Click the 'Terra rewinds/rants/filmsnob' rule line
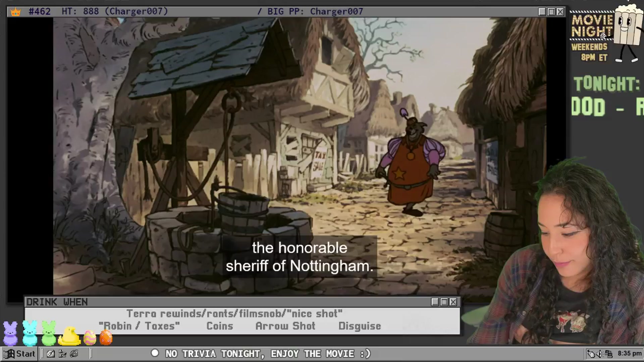 click(x=234, y=313)
